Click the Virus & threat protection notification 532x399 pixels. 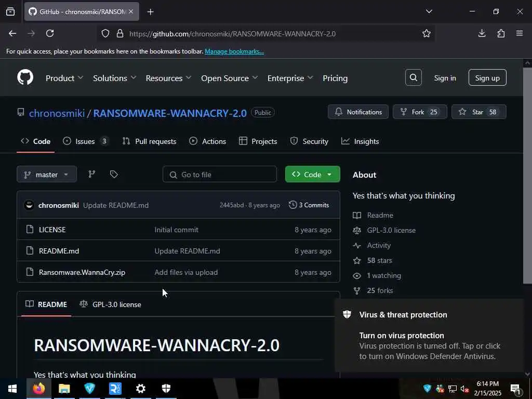pos(429,336)
